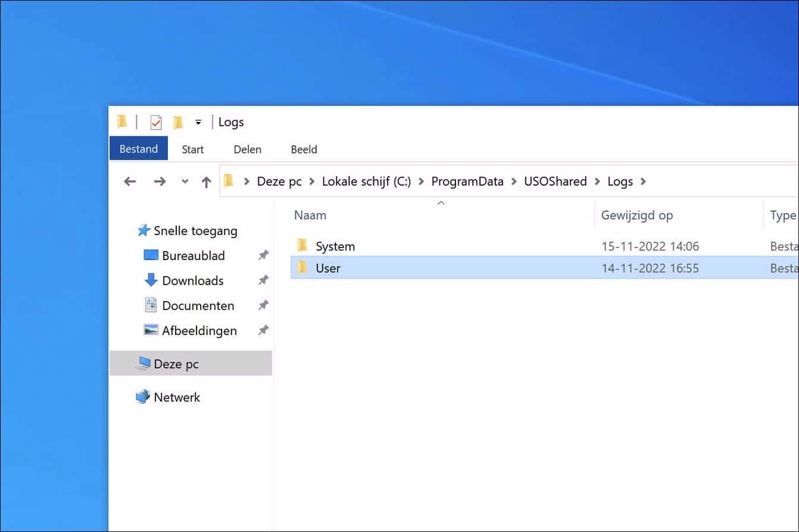Click the New folder icon in quick access toolbar
The image size is (799, 532).
point(177,123)
